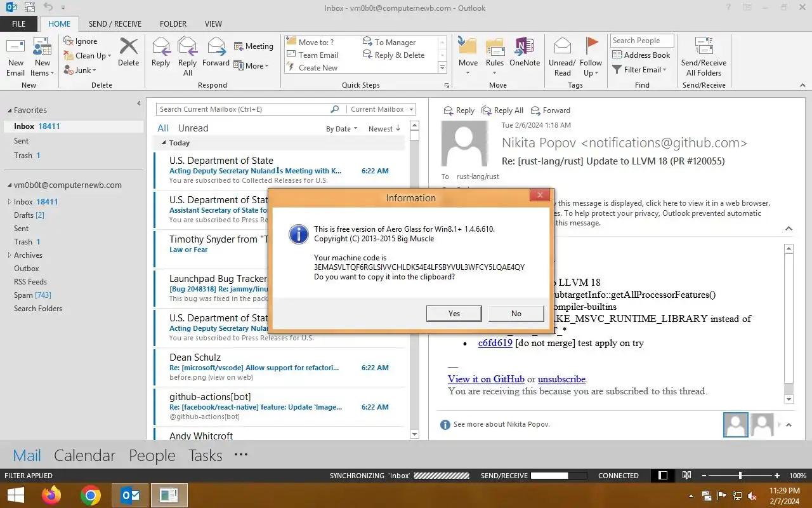Collapse the folder pane
The image size is (812, 508).
click(x=139, y=103)
